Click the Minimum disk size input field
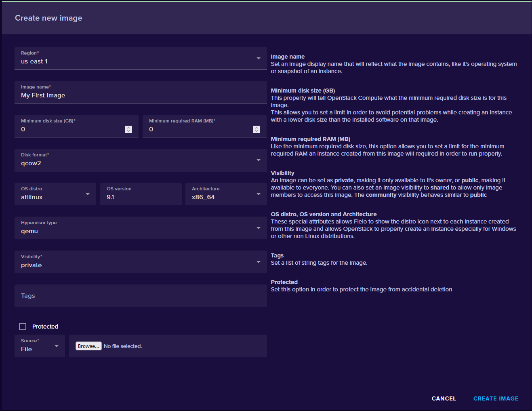Screen dimensions: 532x411 tap(71, 129)
